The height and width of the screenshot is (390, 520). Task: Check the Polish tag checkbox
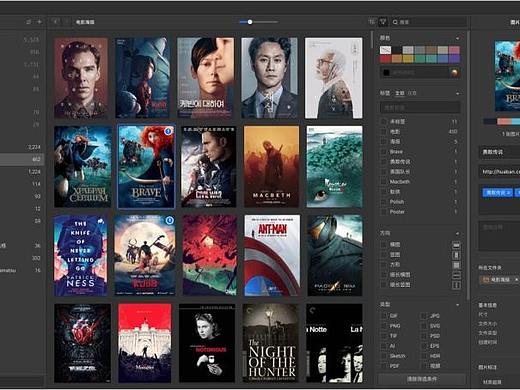384,202
